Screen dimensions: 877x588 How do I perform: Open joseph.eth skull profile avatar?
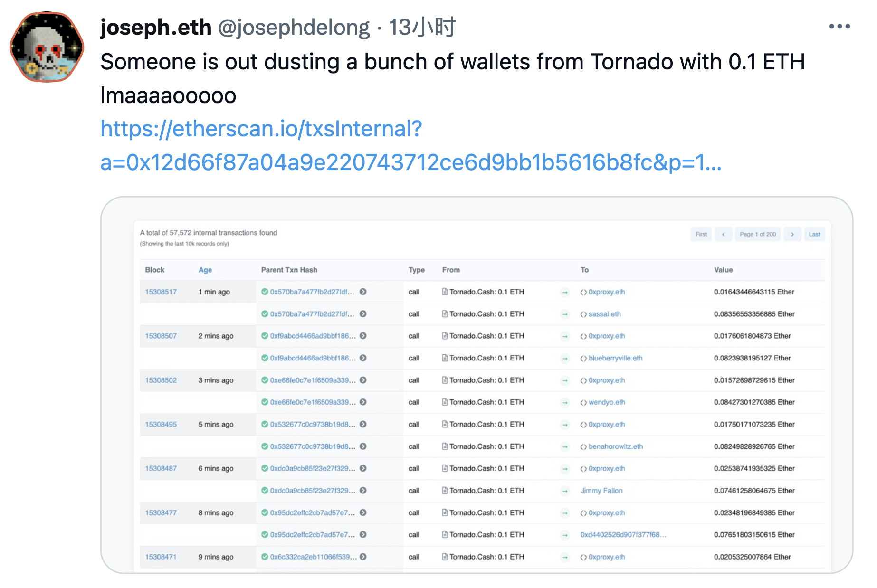coord(47,47)
